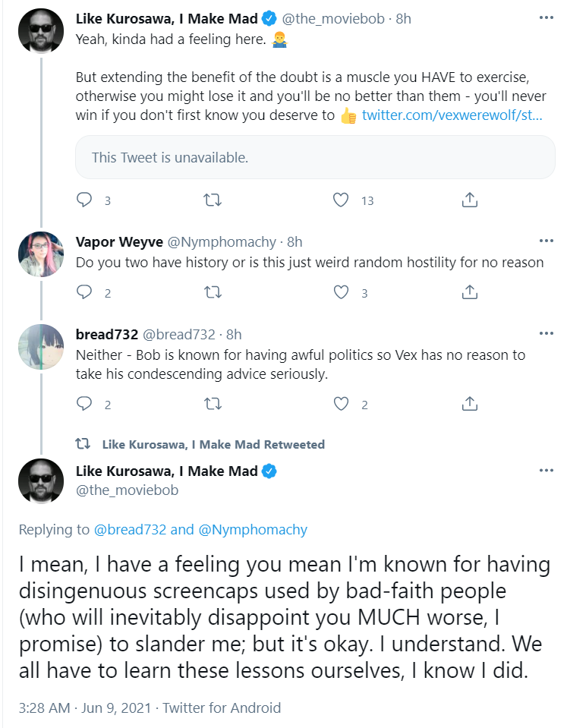567x728 pixels.
Task: Like Vapor Weyve's tweet
Action: coord(341,292)
